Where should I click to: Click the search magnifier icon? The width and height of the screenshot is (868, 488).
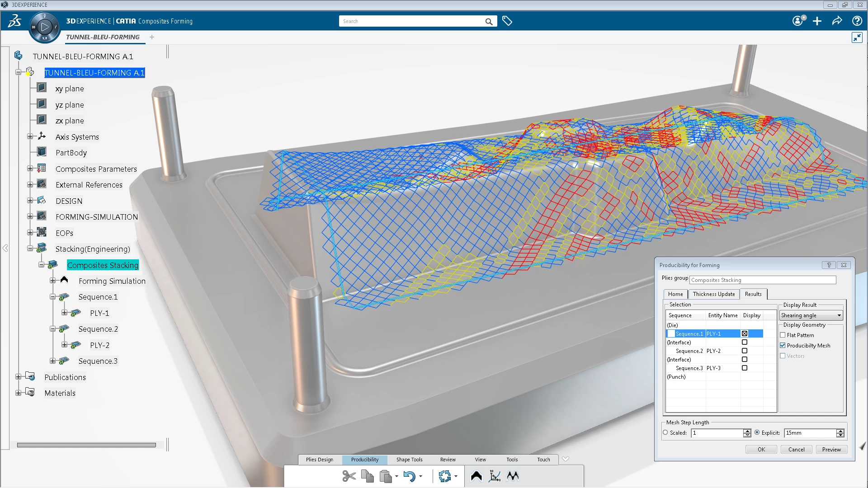coord(489,21)
